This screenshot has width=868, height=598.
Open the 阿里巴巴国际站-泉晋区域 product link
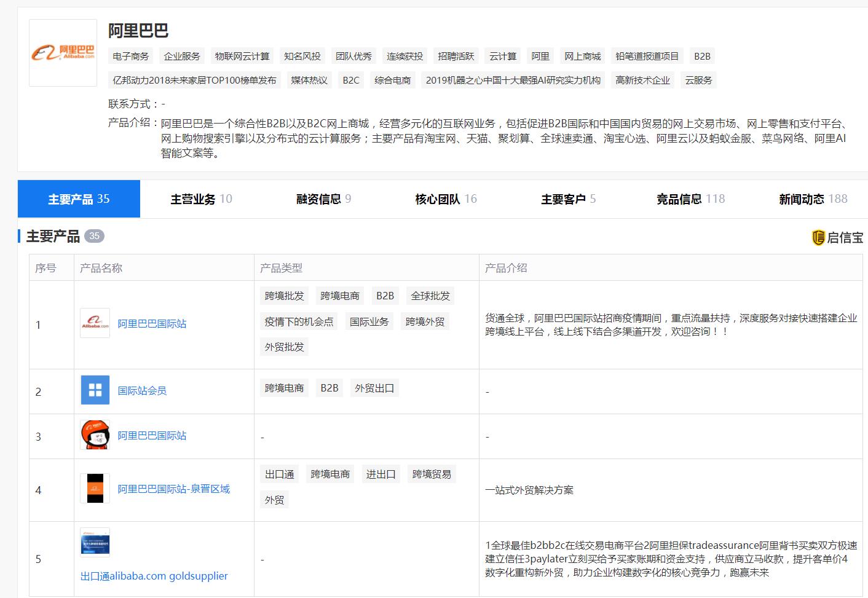click(x=174, y=489)
